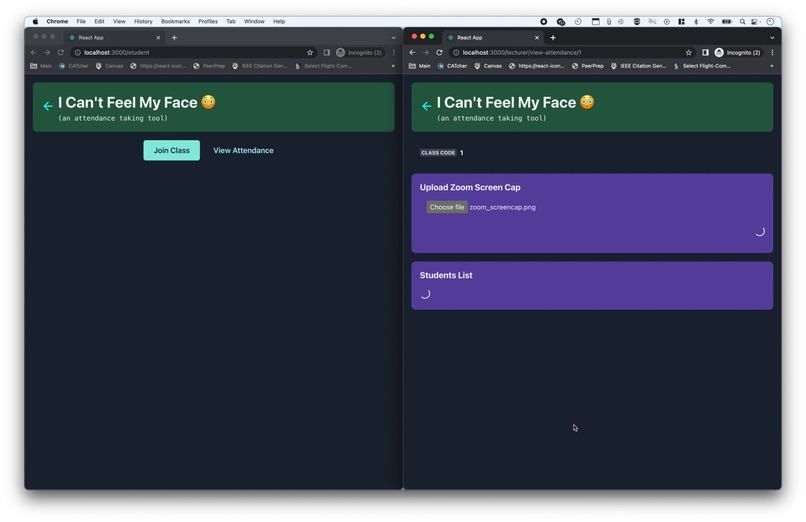Viewport: 806px width, 522px height.
Task: Open the Window menu
Action: pyautogui.click(x=254, y=22)
